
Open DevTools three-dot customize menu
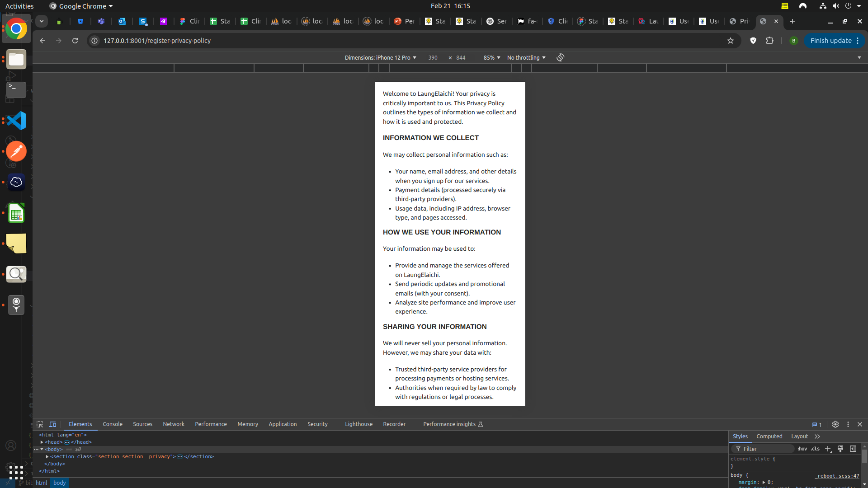848,424
